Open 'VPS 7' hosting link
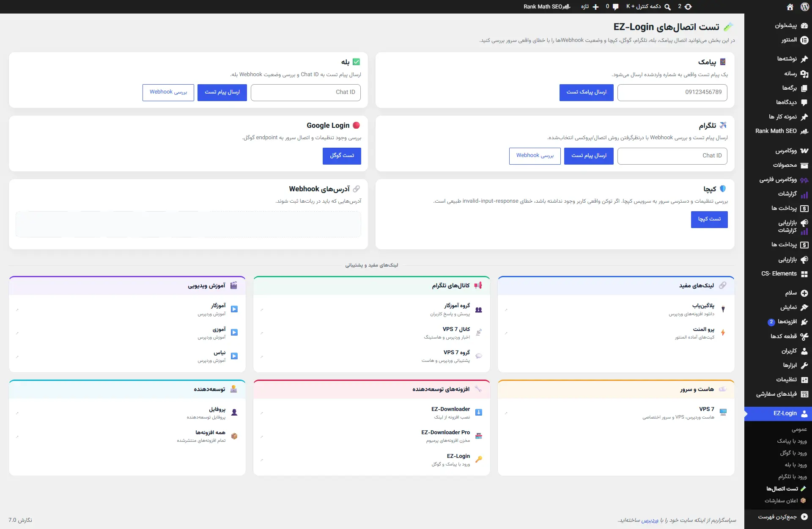This screenshot has height=529, width=812. coord(616,413)
